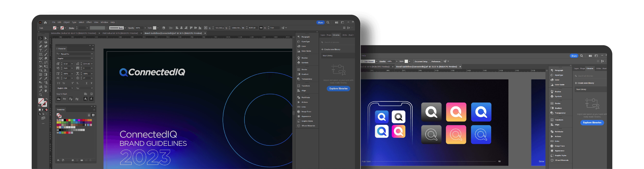
Task: Toggle Snap to Glyph baseline option
Action: [58, 99]
